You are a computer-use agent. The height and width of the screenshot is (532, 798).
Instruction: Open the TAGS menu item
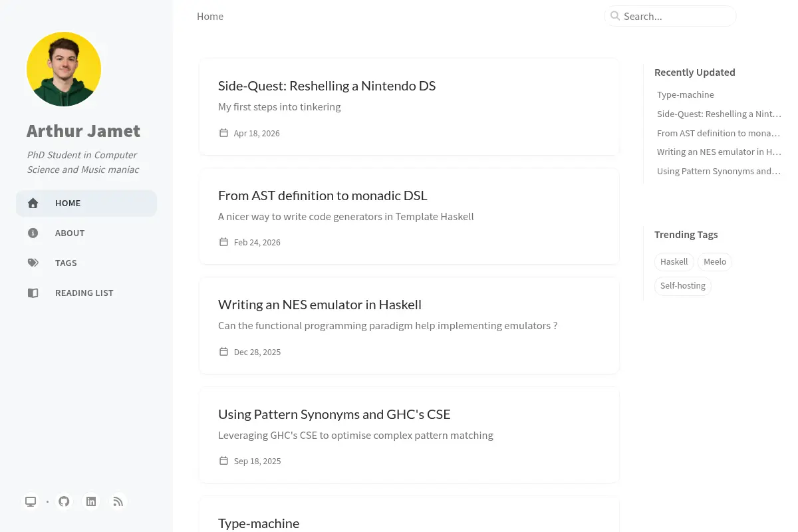[86, 263]
